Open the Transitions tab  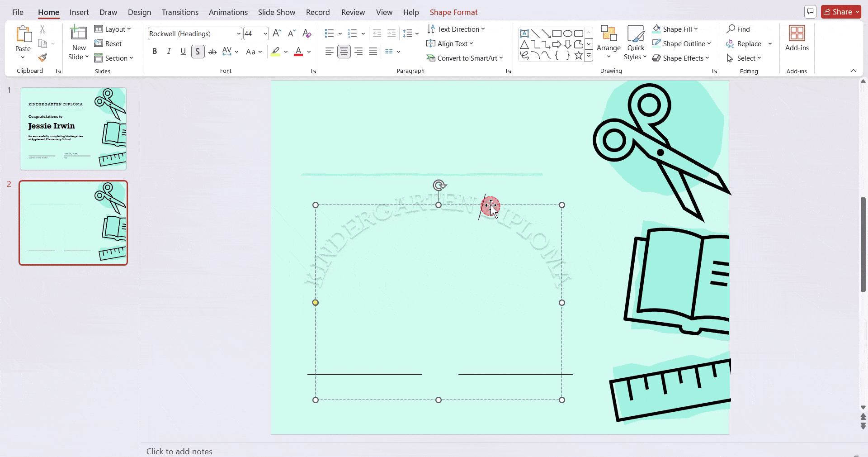(180, 12)
